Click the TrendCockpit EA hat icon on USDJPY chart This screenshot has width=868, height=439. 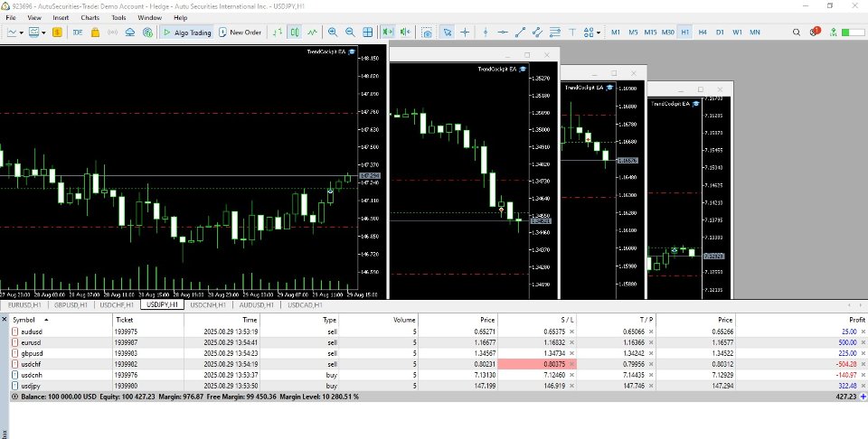pyautogui.click(x=352, y=51)
